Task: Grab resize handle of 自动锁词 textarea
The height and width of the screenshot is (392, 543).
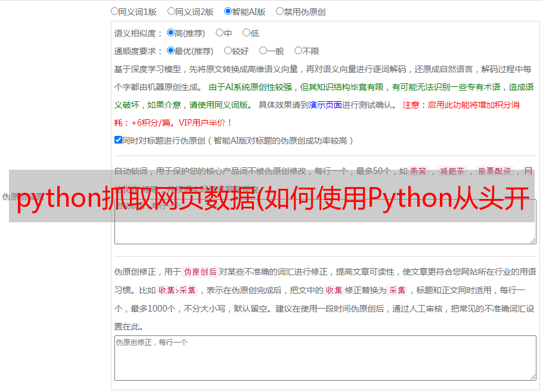Action: (x=533, y=241)
